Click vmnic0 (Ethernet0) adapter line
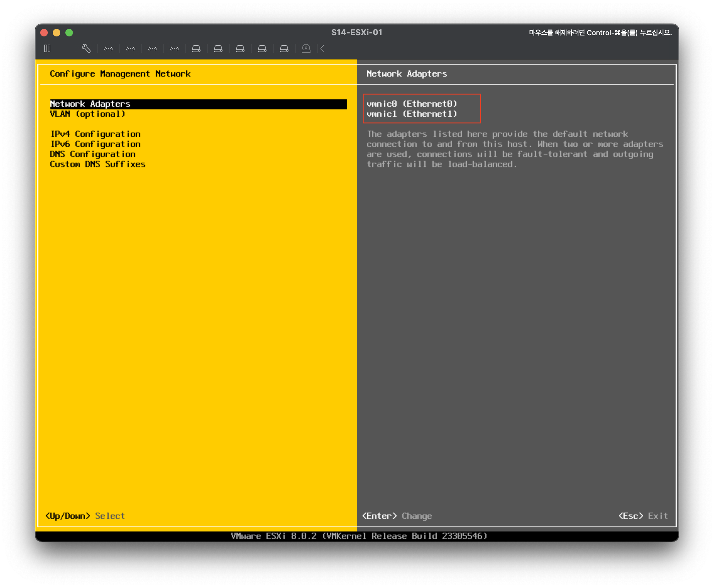 click(x=412, y=104)
